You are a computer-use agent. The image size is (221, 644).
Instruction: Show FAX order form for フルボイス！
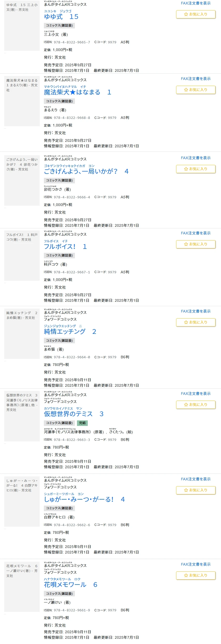click(x=196, y=233)
